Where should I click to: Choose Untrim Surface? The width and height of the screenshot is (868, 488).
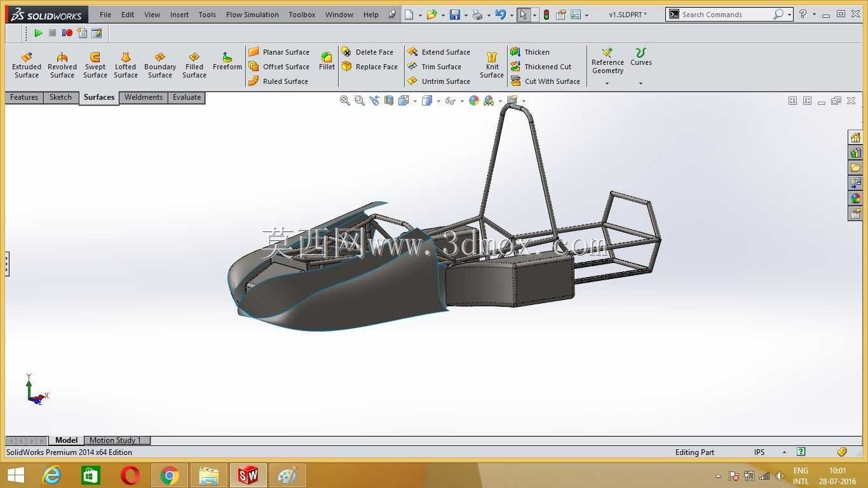coord(438,81)
